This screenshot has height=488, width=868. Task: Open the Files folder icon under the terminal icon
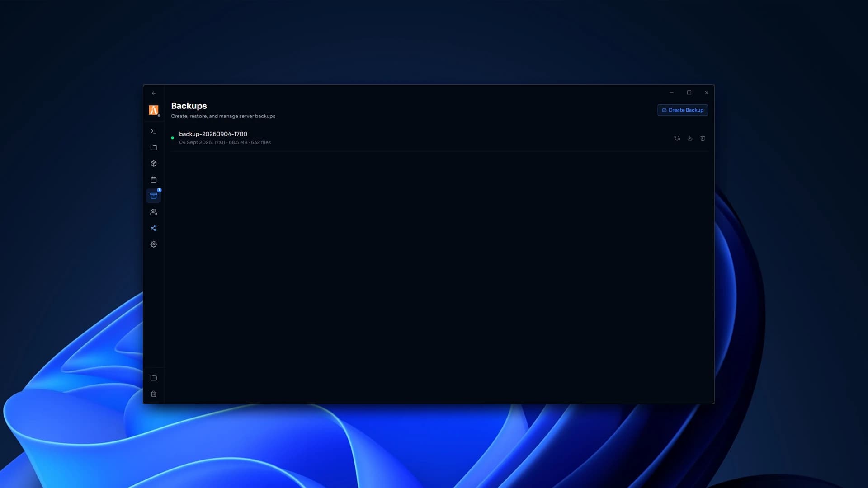click(154, 147)
